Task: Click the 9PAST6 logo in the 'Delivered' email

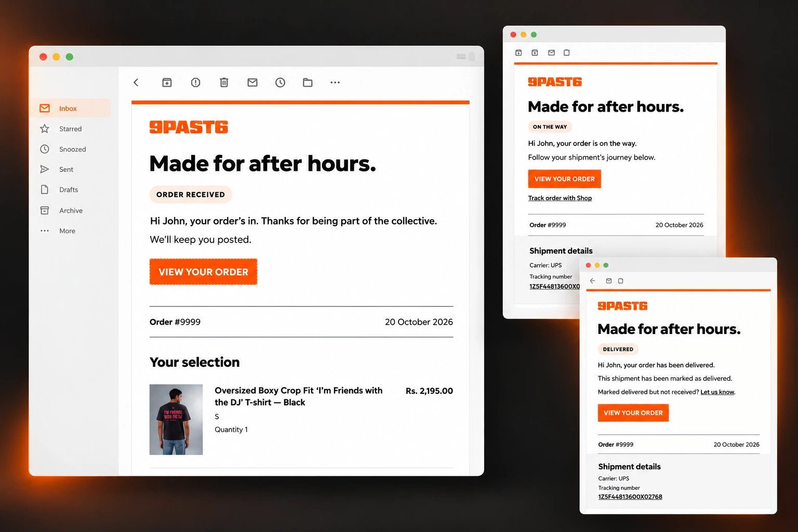Action: click(x=622, y=306)
